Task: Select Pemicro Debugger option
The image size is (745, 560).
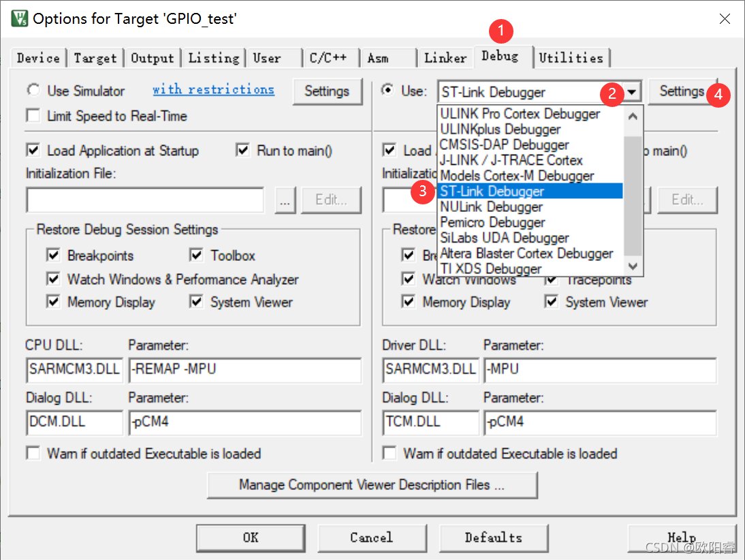Action: (530, 222)
